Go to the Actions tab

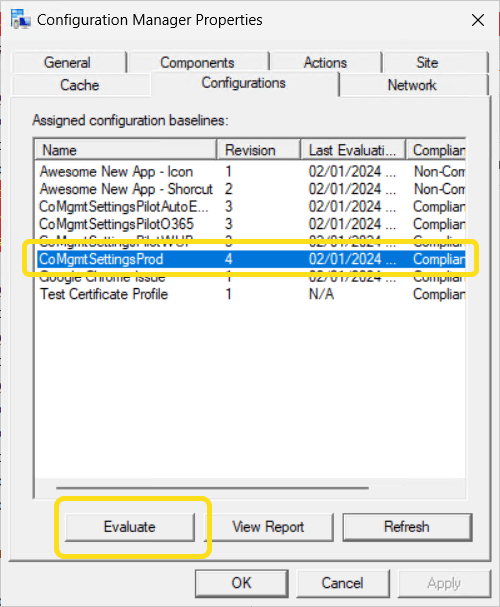pos(325,62)
